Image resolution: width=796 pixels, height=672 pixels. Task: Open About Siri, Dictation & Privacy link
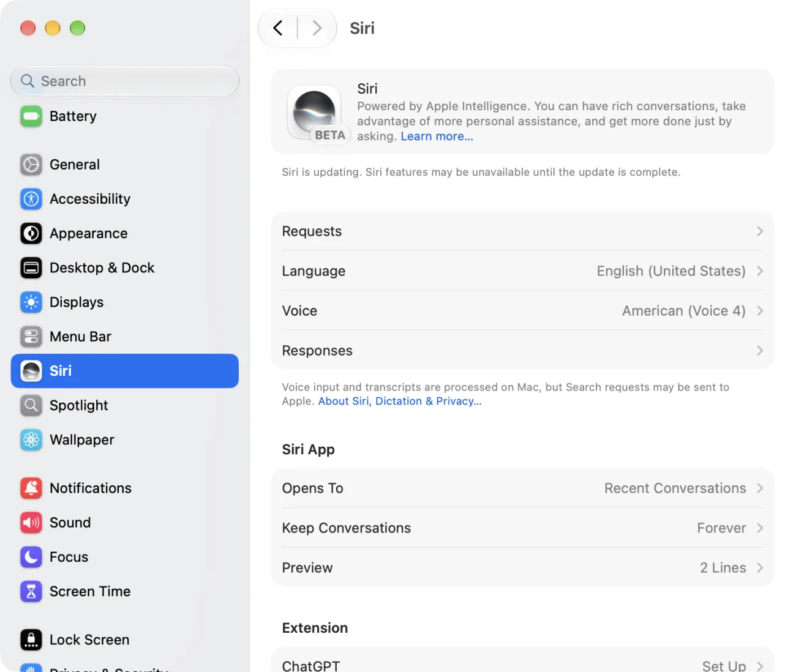[400, 401]
